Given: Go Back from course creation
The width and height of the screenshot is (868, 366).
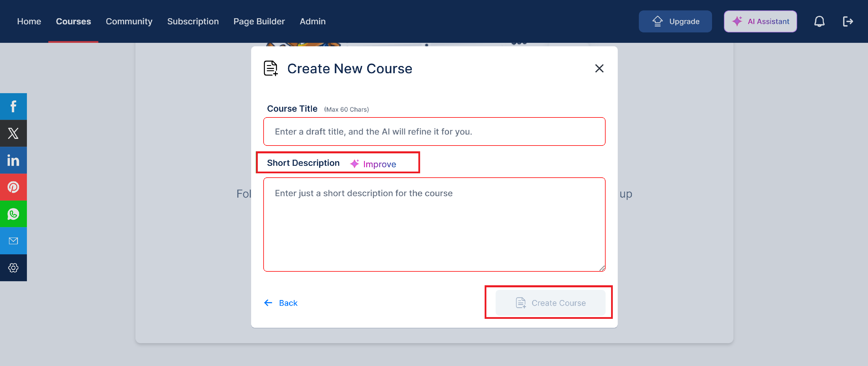Looking at the screenshot, I should [281, 303].
